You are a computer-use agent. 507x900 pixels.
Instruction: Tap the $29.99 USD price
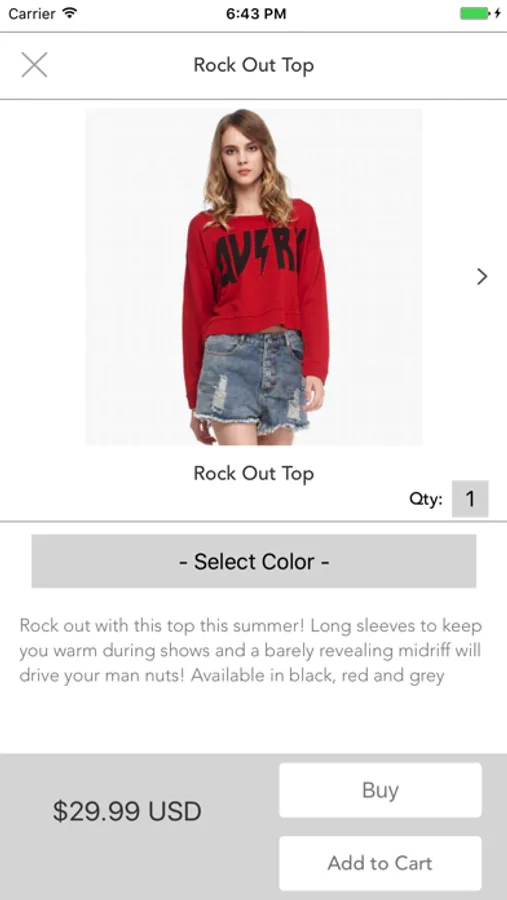pos(127,812)
